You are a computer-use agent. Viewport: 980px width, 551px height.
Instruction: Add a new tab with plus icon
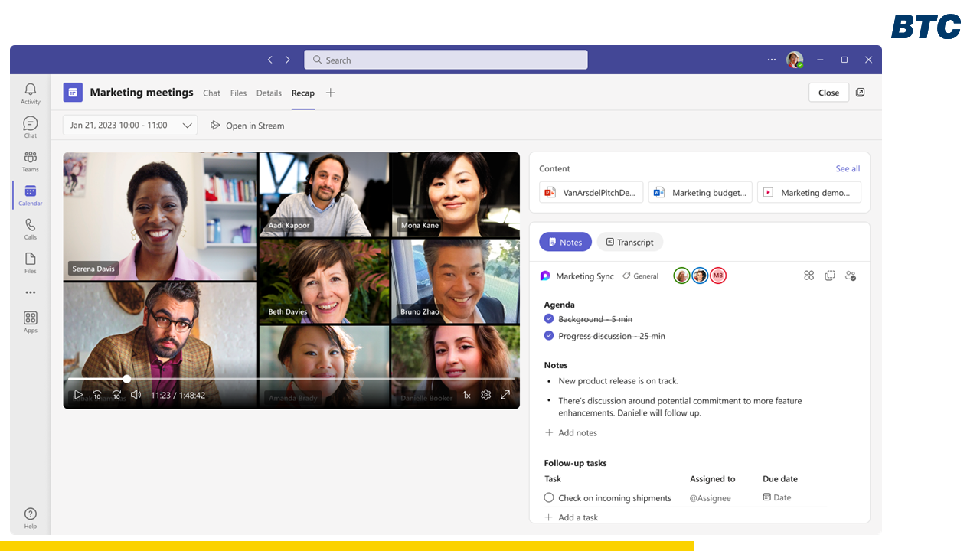pyautogui.click(x=331, y=93)
